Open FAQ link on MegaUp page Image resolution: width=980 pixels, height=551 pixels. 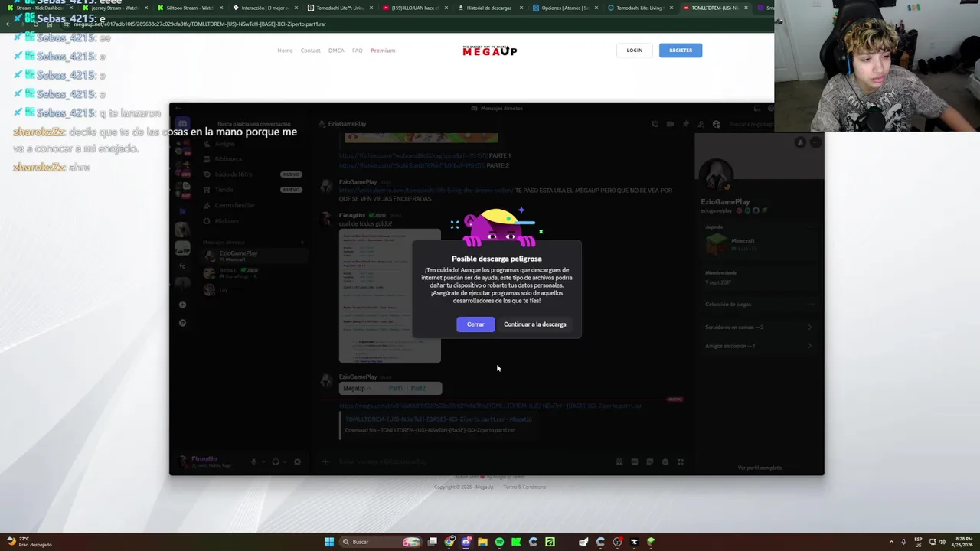click(x=358, y=51)
